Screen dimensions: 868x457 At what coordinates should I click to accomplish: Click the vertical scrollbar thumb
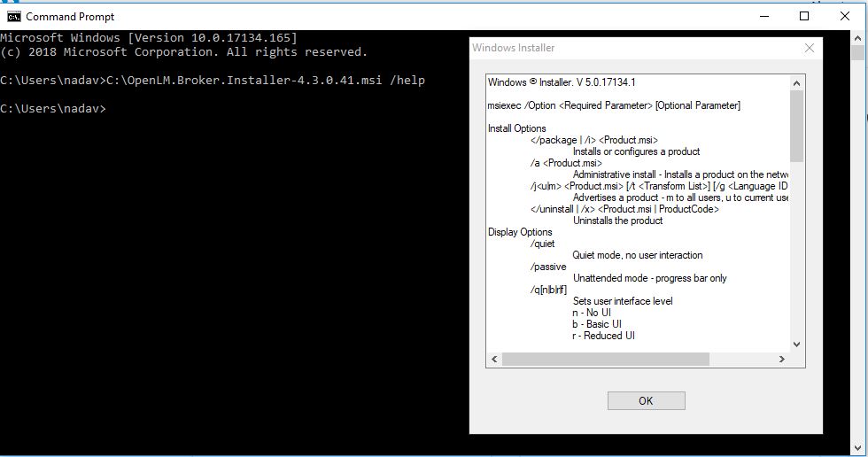[796, 126]
